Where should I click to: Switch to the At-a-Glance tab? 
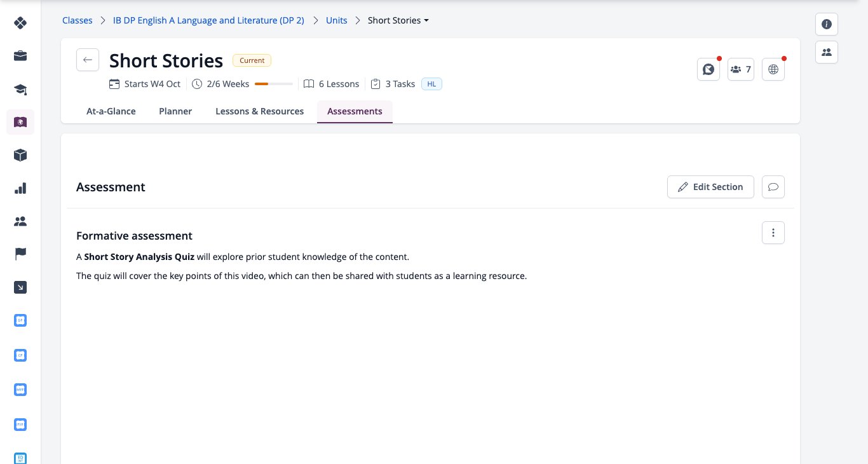click(111, 111)
